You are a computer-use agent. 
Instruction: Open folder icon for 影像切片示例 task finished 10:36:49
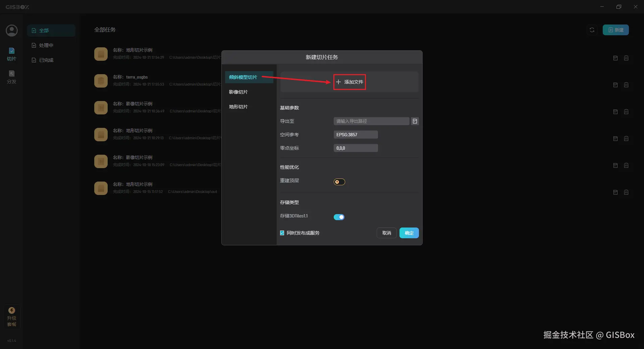615,112
